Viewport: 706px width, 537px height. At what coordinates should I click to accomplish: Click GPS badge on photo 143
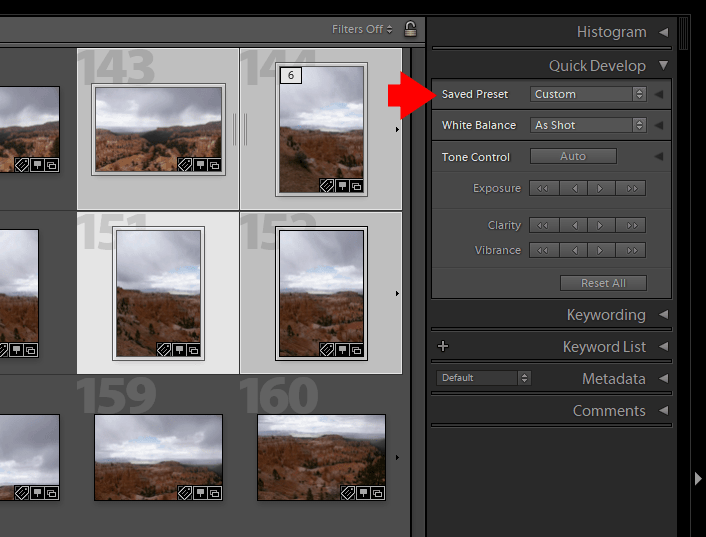(x=200, y=165)
